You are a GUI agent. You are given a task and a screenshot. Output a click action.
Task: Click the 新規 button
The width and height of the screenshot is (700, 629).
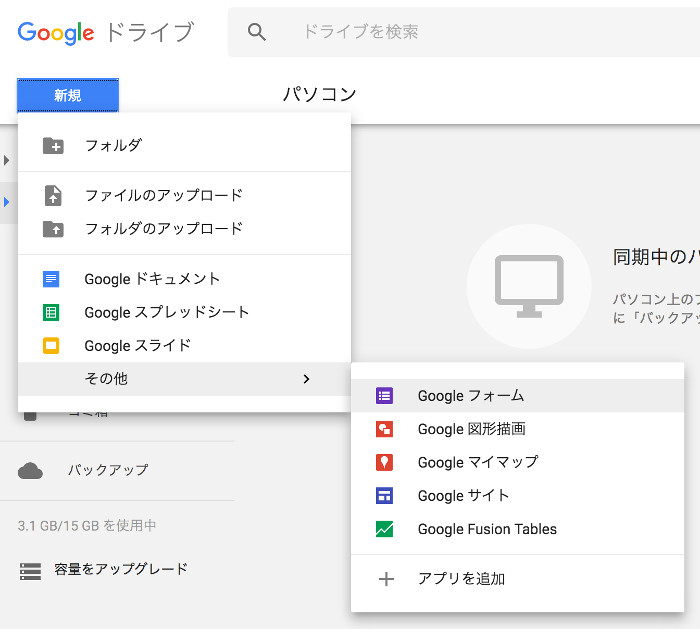[x=68, y=95]
